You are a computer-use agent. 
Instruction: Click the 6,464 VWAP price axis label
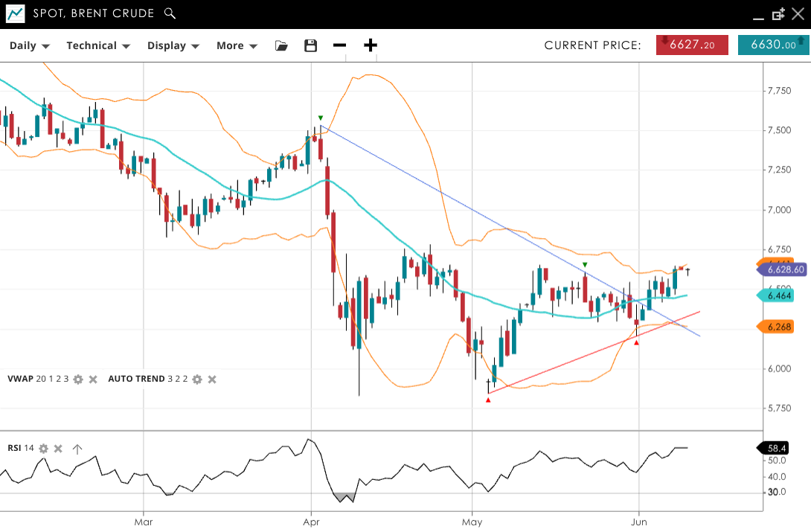[x=778, y=296]
